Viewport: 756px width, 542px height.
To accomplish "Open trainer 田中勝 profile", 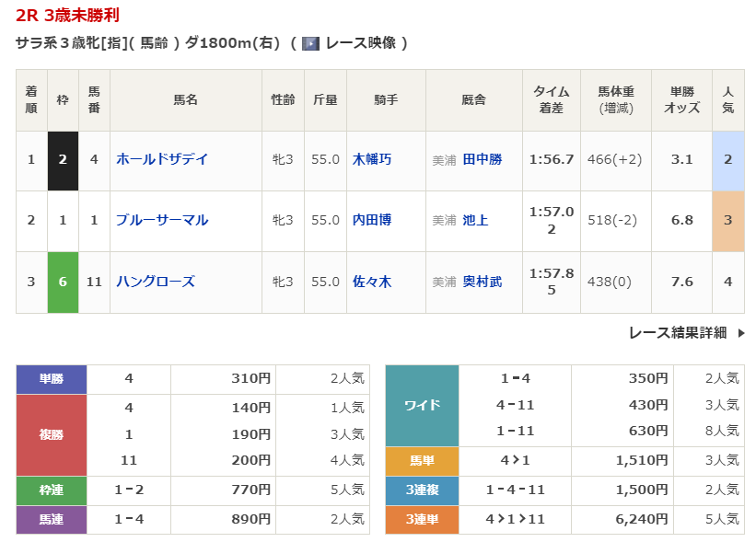I will [x=483, y=159].
